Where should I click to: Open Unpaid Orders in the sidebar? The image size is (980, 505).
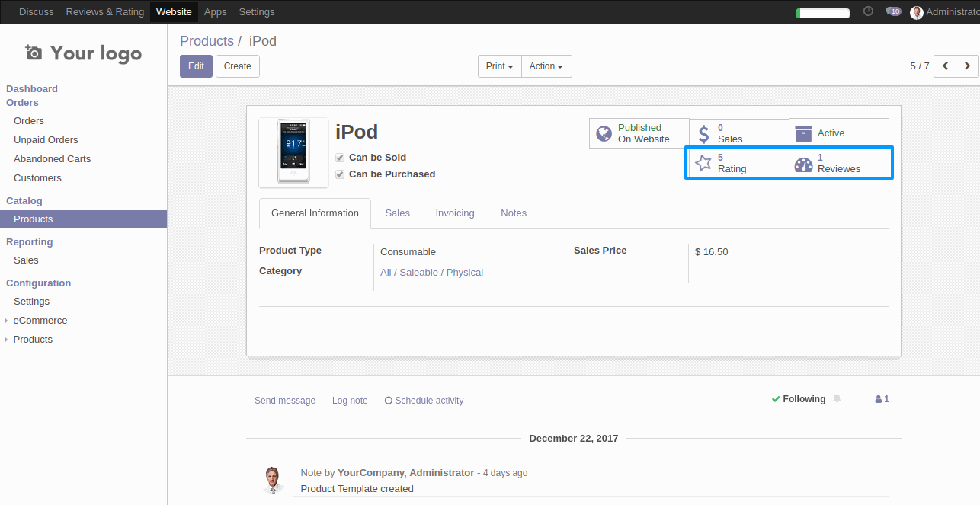click(x=46, y=140)
